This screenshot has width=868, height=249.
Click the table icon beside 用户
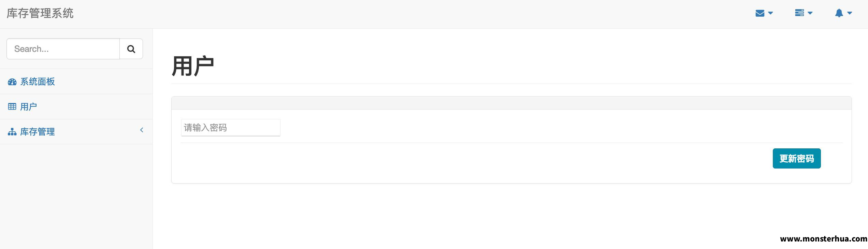click(x=12, y=107)
